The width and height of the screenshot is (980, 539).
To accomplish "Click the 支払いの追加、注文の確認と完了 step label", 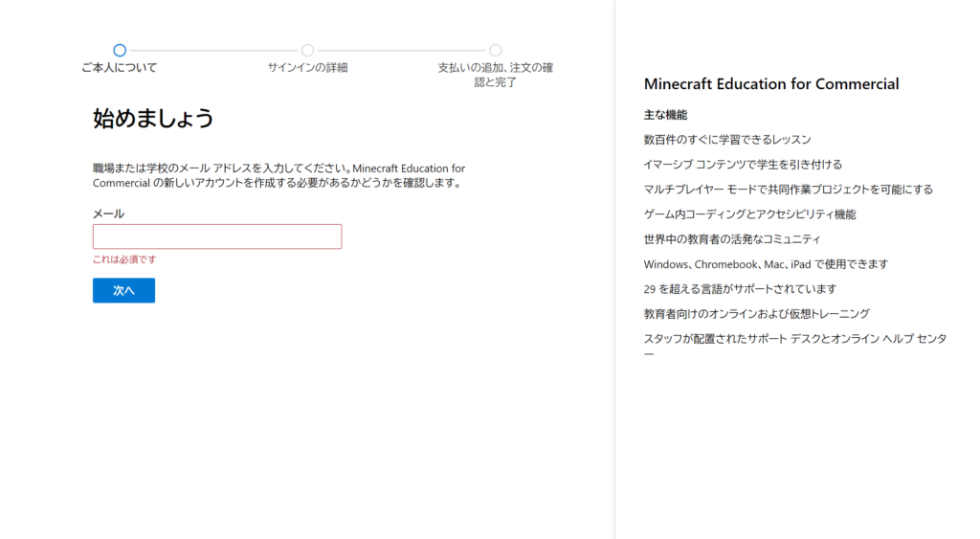I will [x=495, y=75].
